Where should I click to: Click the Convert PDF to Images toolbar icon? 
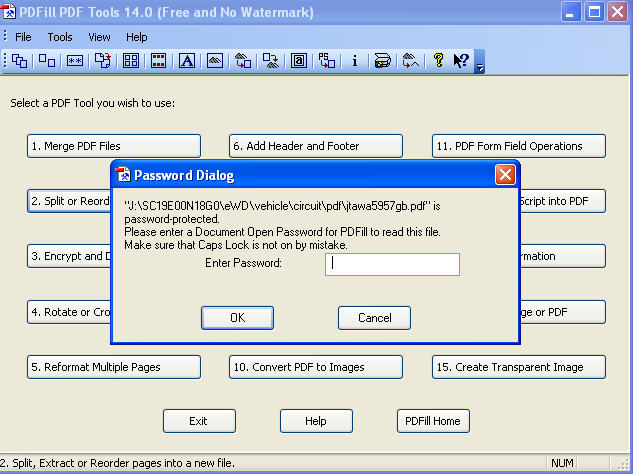pyautogui.click(x=270, y=61)
